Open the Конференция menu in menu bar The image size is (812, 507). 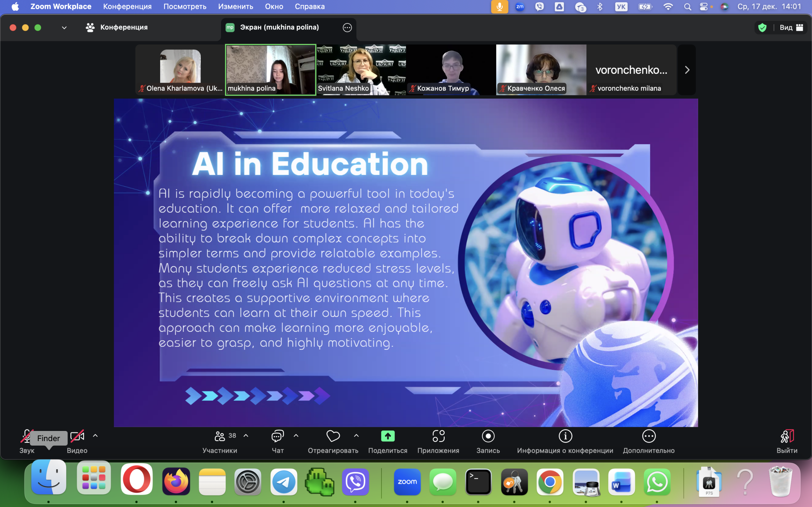coord(127,7)
